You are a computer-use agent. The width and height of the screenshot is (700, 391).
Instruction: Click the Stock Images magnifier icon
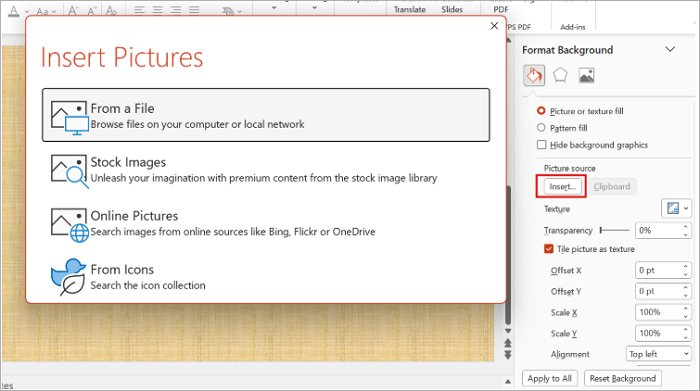pos(69,171)
